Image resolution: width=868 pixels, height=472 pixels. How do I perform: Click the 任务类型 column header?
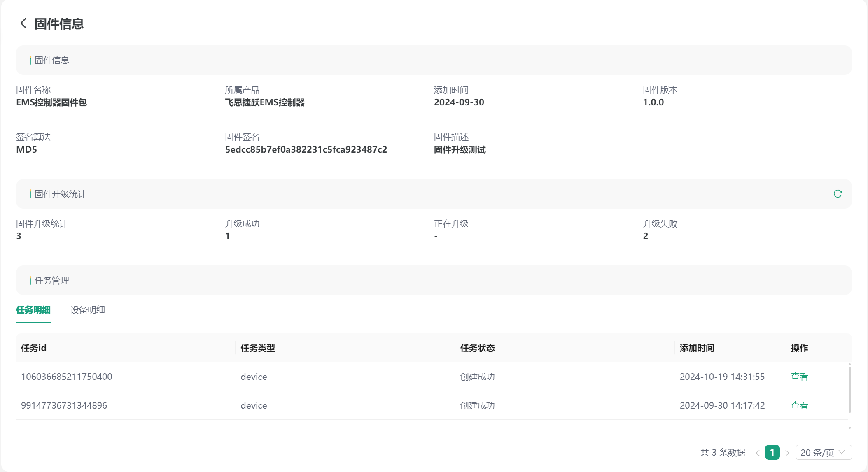(x=258, y=348)
